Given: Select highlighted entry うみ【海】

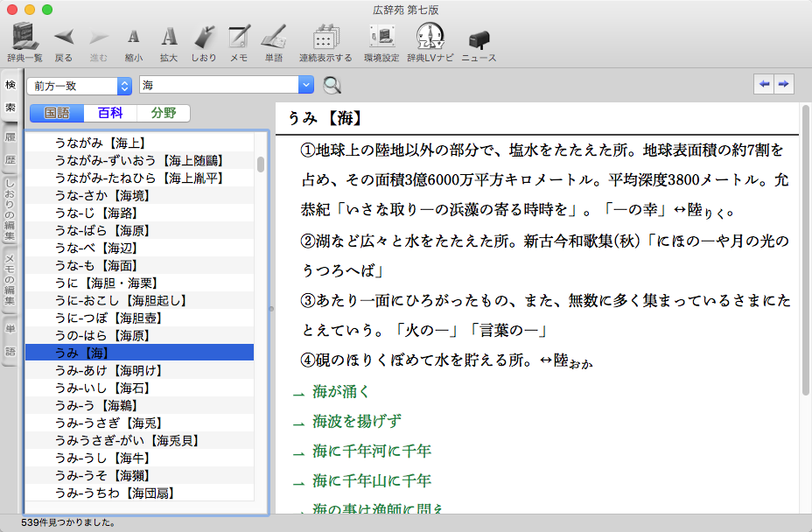Looking at the screenshot, I should (139, 353).
